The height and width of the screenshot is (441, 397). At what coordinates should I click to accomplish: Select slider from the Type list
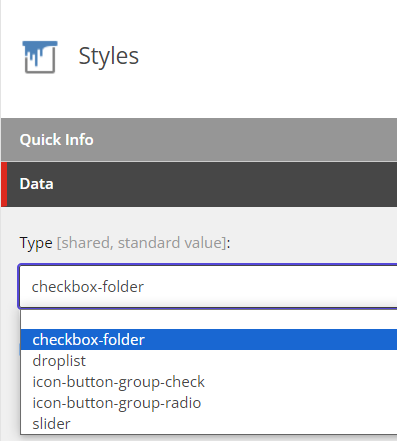pyautogui.click(x=209, y=423)
